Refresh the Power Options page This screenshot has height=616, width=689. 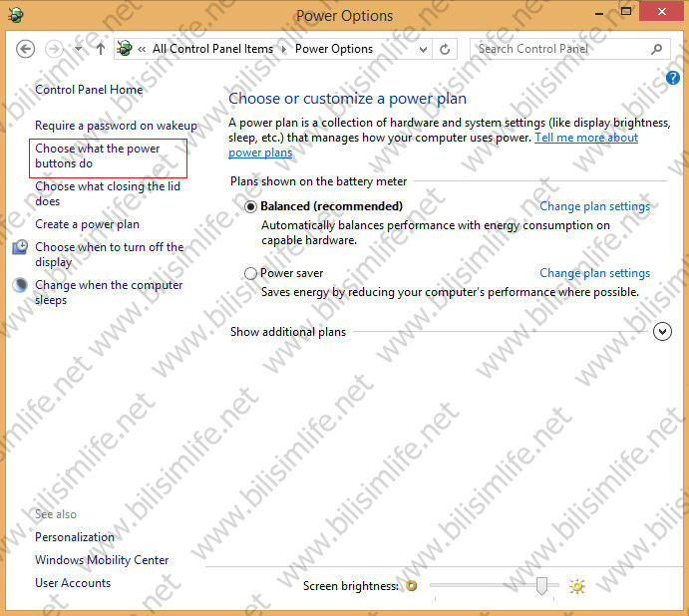pos(445,49)
